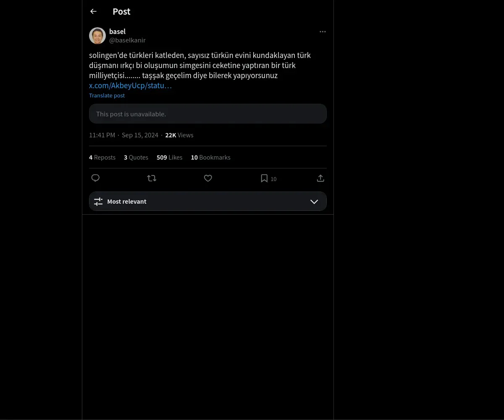Click Translate post
This screenshot has width=504, height=420.
pyautogui.click(x=107, y=95)
